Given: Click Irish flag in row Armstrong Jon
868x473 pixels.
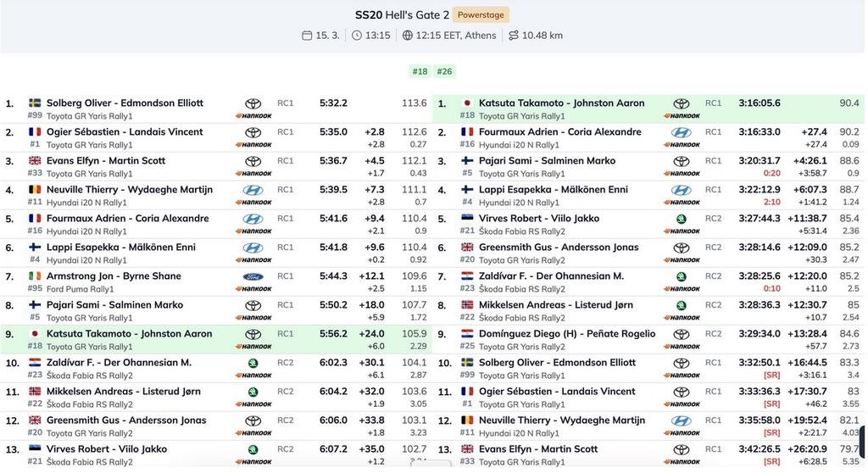Looking at the screenshot, I should pyautogui.click(x=35, y=275).
